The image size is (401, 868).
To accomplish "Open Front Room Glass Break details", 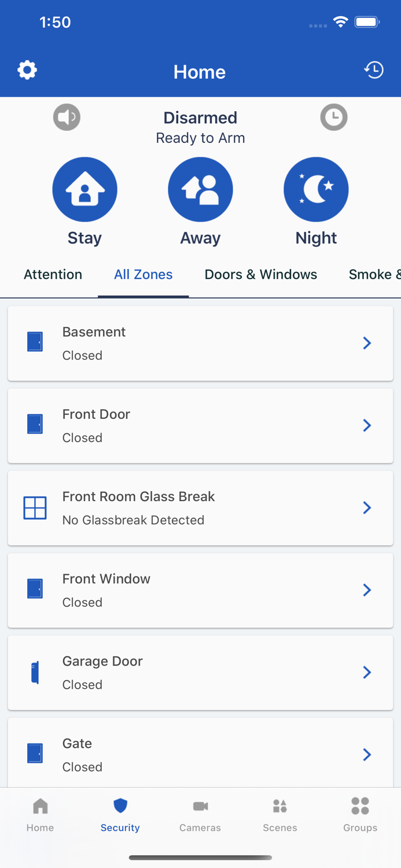I will (200, 507).
